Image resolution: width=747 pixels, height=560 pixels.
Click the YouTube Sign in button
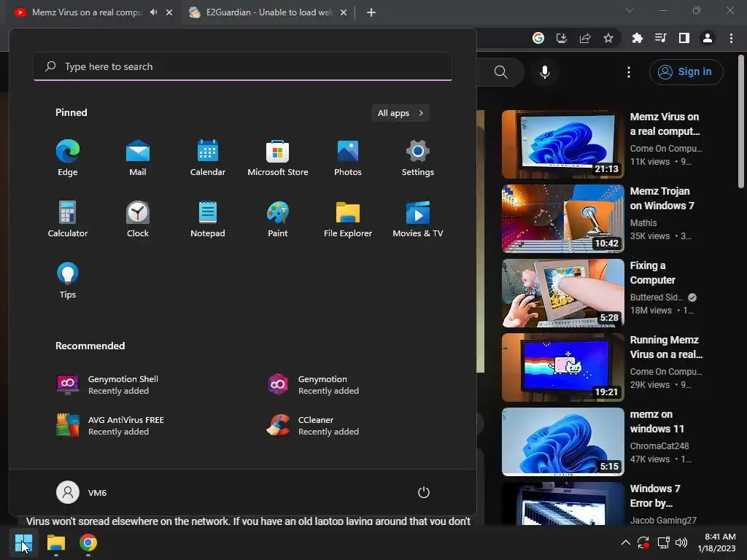point(686,72)
